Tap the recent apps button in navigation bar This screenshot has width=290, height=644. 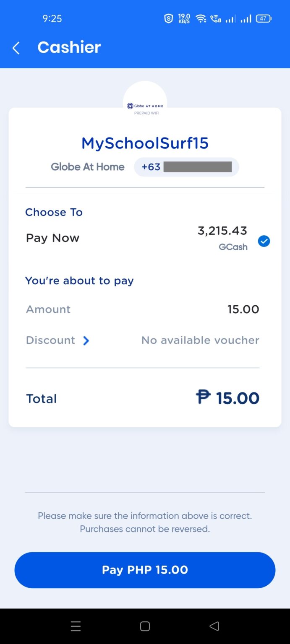pos(76,626)
